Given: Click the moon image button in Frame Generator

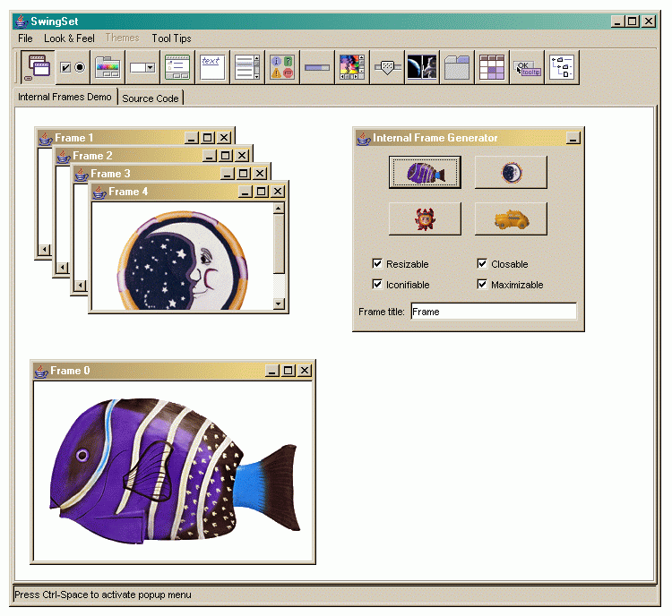Looking at the screenshot, I should tap(511, 172).
